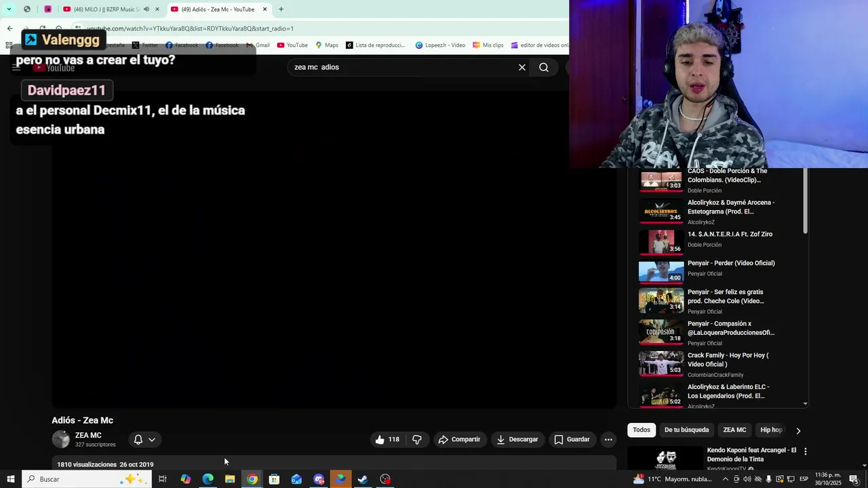Open more actions three-dot menu

click(x=608, y=439)
